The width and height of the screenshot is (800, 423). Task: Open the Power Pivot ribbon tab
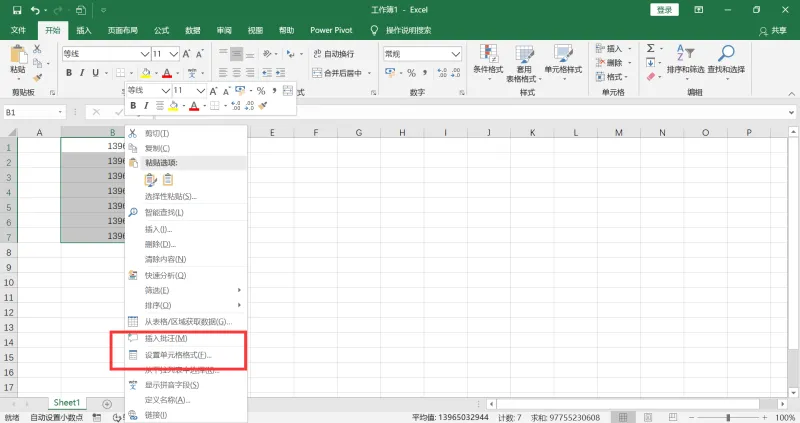(x=331, y=30)
